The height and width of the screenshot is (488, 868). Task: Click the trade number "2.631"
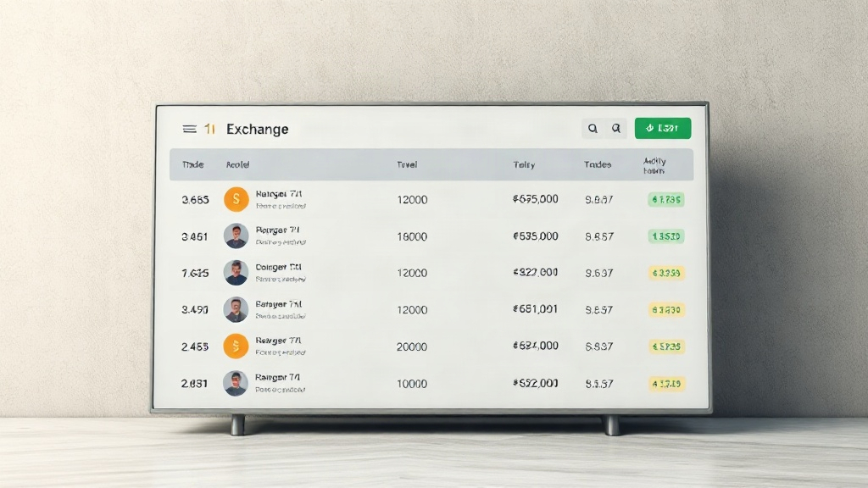click(194, 384)
